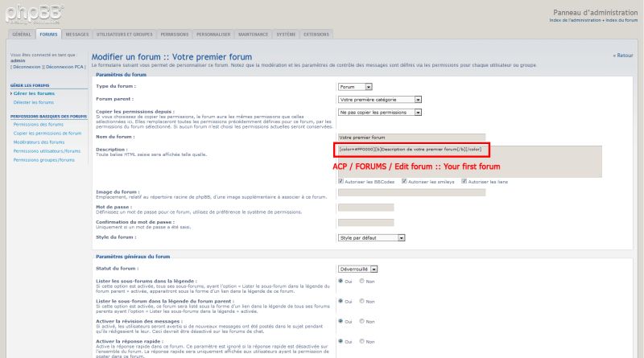Open the Système tab
This screenshot has width=644, height=358.
286,35
